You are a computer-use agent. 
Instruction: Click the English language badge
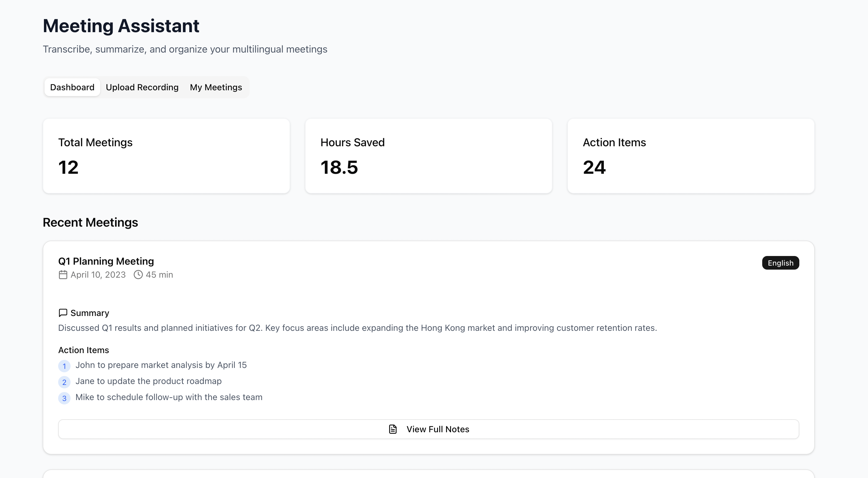tap(780, 263)
